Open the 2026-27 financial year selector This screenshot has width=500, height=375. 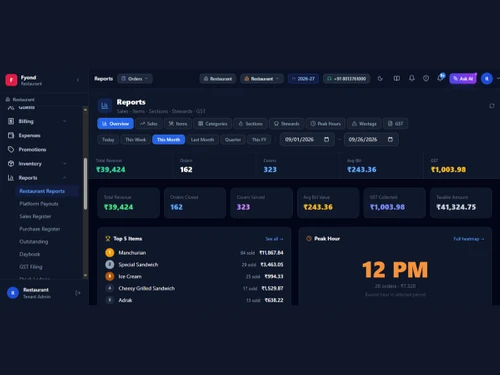click(303, 79)
